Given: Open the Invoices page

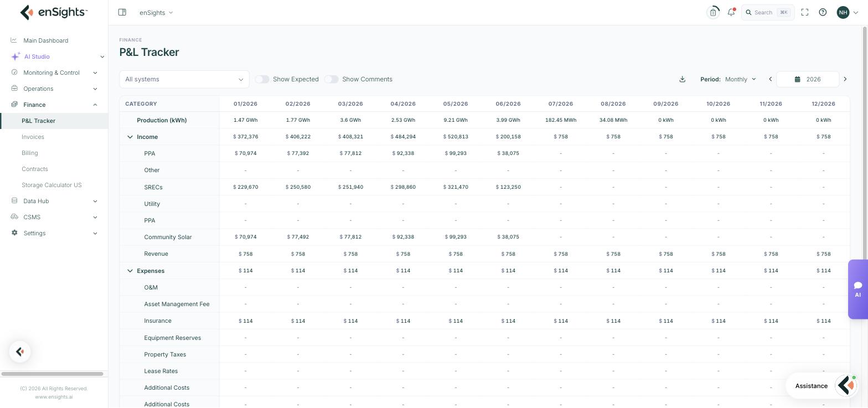Looking at the screenshot, I should pos(33,137).
